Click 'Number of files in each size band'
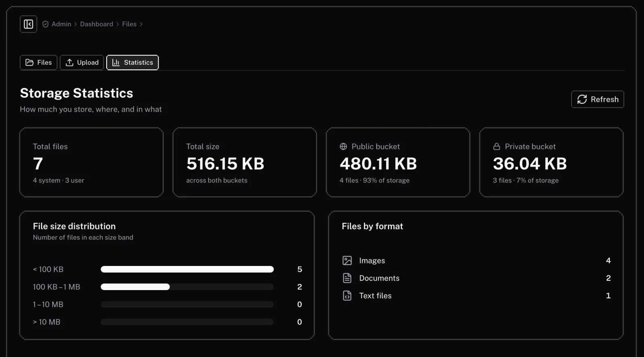This screenshot has width=644, height=357. tap(83, 238)
